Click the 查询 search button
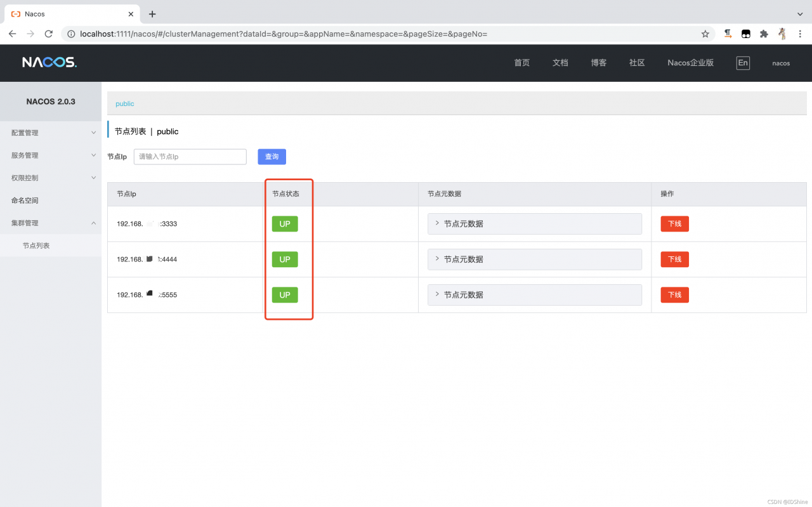812x507 pixels. point(272,157)
